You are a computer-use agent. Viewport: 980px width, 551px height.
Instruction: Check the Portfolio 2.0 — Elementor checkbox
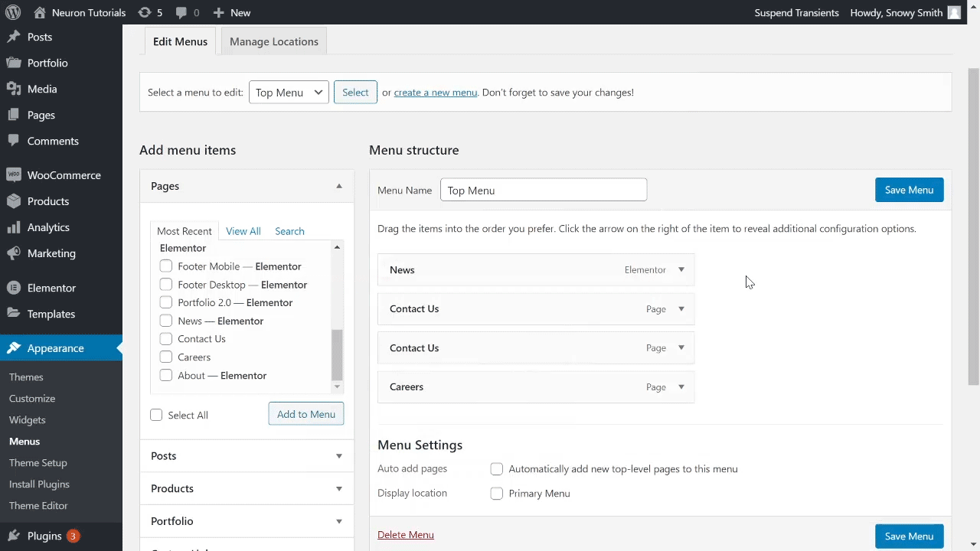(166, 302)
